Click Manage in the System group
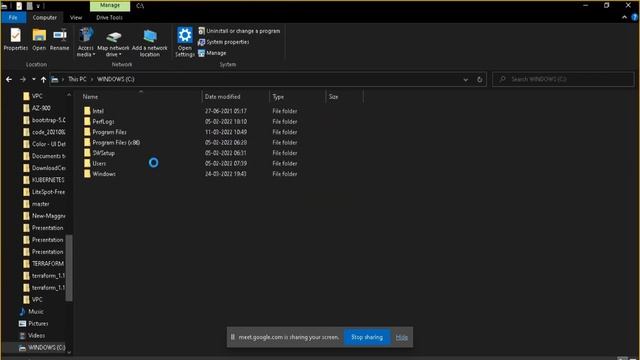This screenshot has height=360, width=640. [x=212, y=53]
